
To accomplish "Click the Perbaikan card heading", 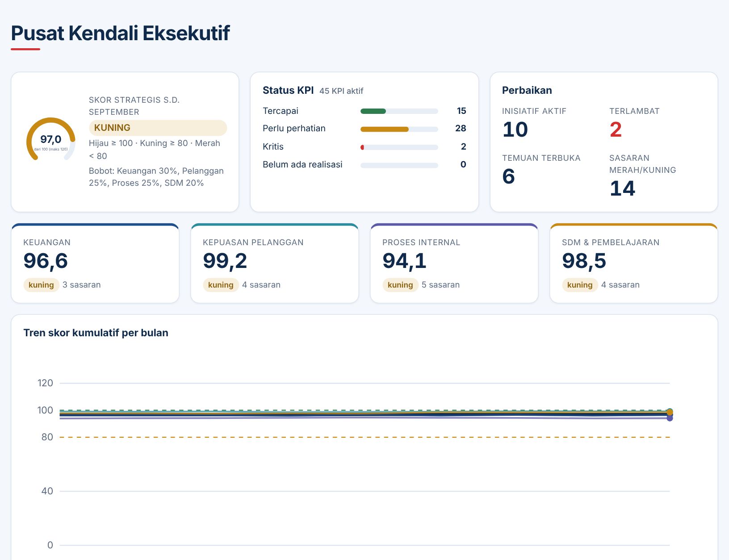I will point(527,90).
